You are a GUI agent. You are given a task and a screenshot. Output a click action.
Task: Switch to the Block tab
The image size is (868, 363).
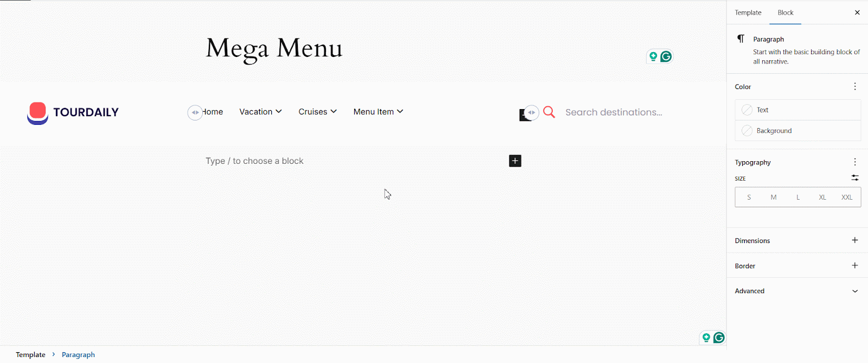coord(785,12)
